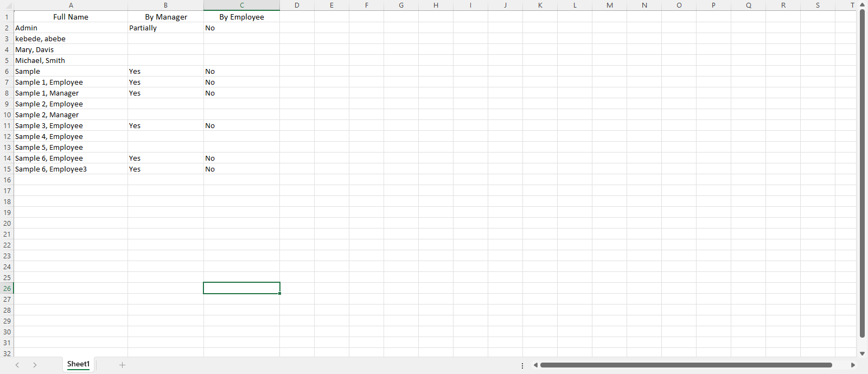The height and width of the screenshot is (374, 868).
Task: Click the next sheet navigation arrow
Action: 35,365
